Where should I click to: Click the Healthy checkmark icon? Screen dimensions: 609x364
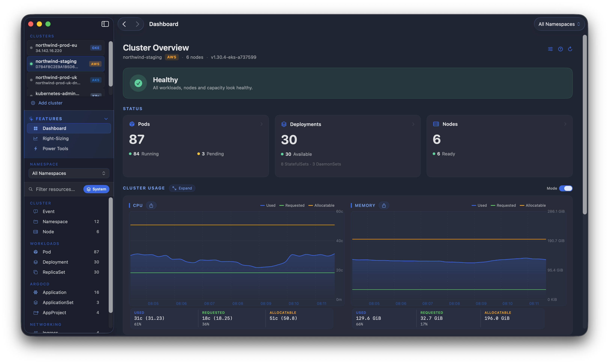tap(138, 83)
